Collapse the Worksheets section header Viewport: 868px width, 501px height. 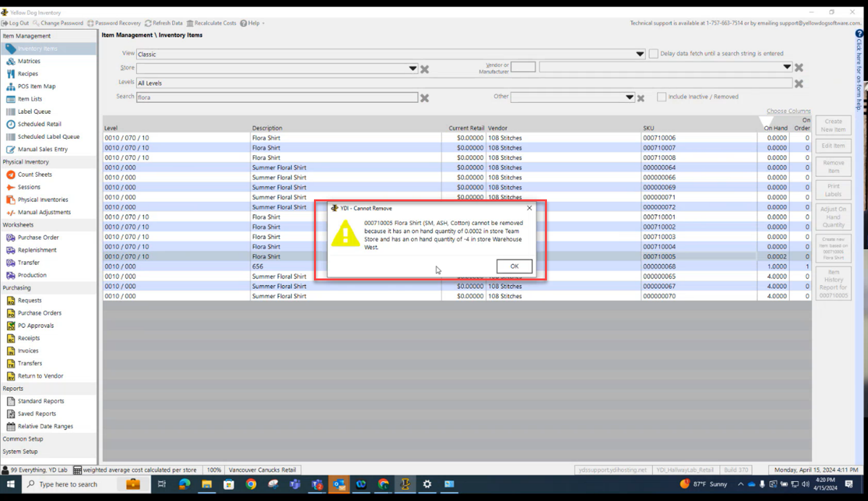click(x=48, y=225)
